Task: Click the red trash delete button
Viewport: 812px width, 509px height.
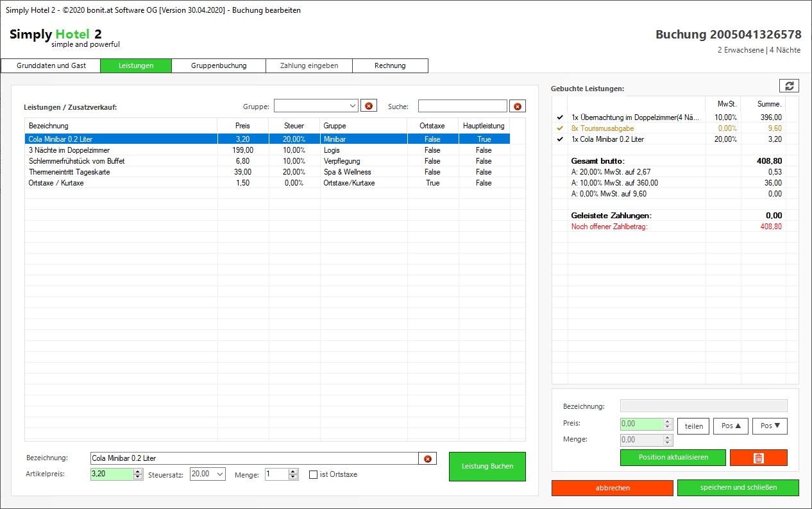Action: click(x=758, y=458)
